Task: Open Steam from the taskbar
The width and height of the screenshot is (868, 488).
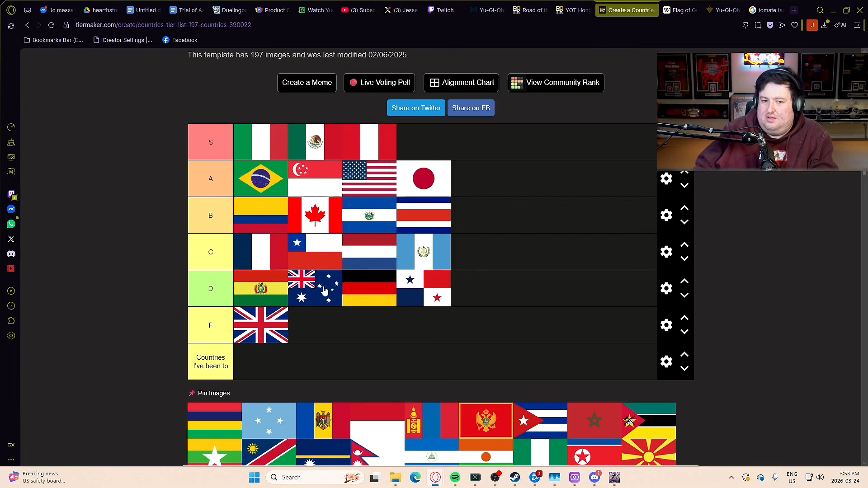Action: pos(515,477)
